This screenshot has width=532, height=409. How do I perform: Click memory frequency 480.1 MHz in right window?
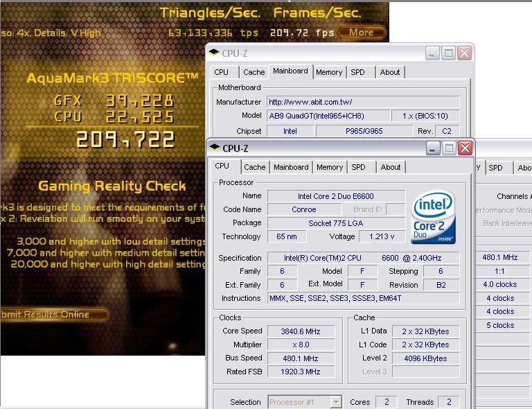[502, 257]
